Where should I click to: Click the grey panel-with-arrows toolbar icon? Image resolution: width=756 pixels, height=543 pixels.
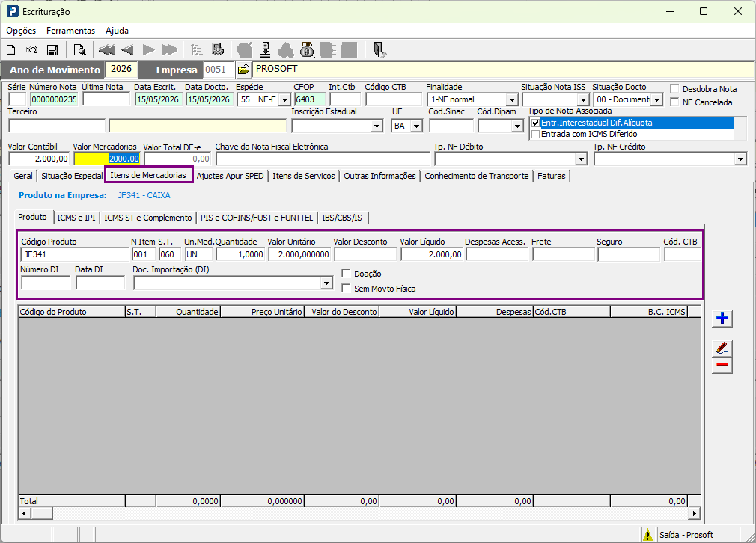click(x=329, y=50)
